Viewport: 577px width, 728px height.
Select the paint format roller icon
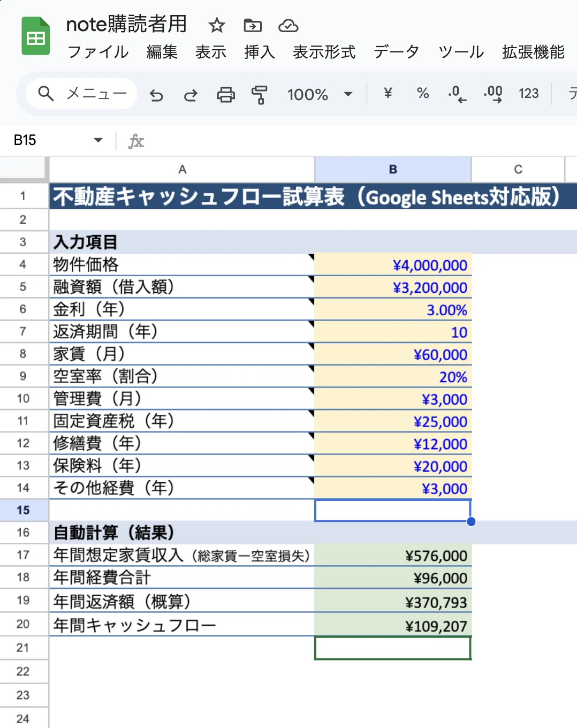coord(260,95)
